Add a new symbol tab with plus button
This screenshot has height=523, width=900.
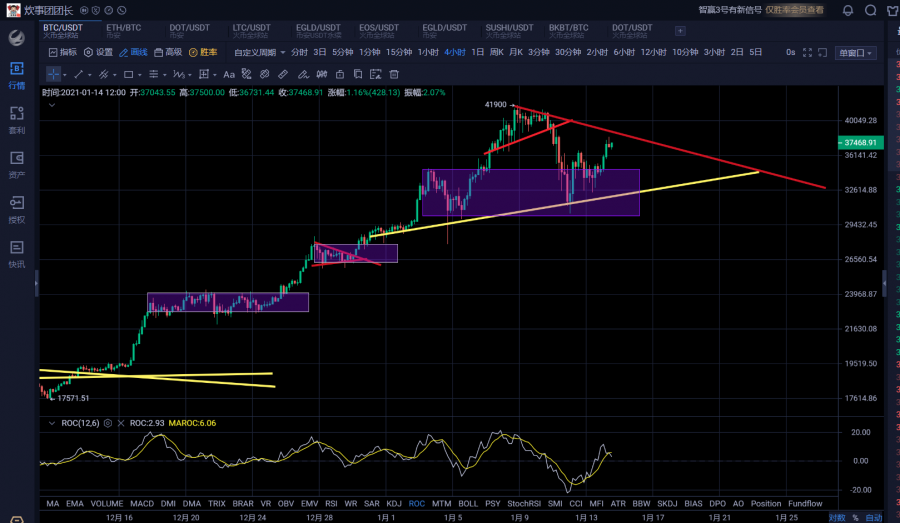(680, 30)
